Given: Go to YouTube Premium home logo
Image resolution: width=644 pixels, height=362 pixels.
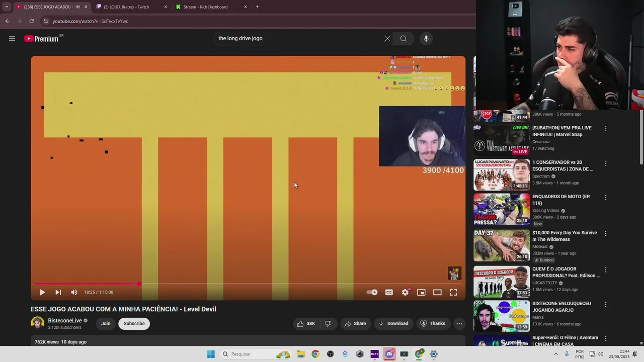Looking at the screenshot, I should pos(42,39).
